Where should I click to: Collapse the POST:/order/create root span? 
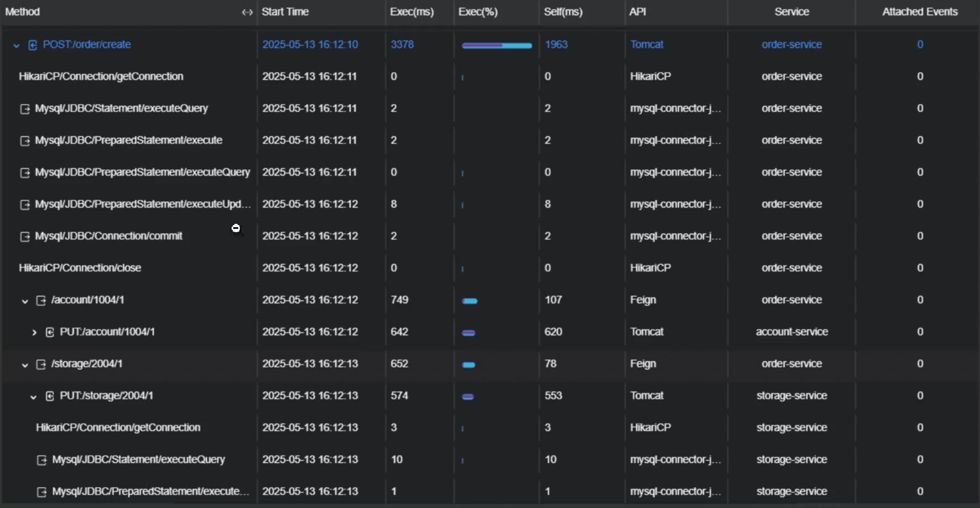click(17, 45)
